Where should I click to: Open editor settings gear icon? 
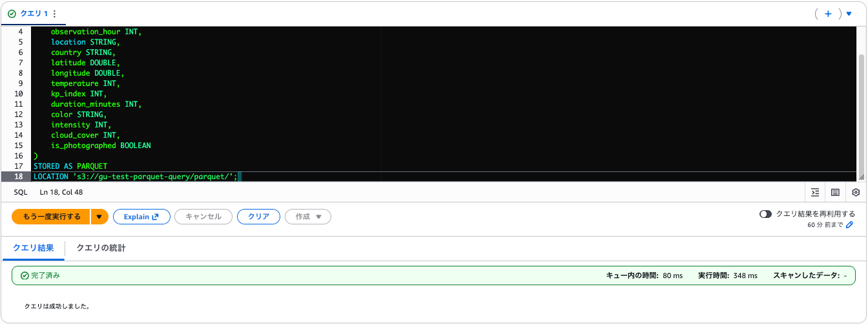[x=856, y=192]
